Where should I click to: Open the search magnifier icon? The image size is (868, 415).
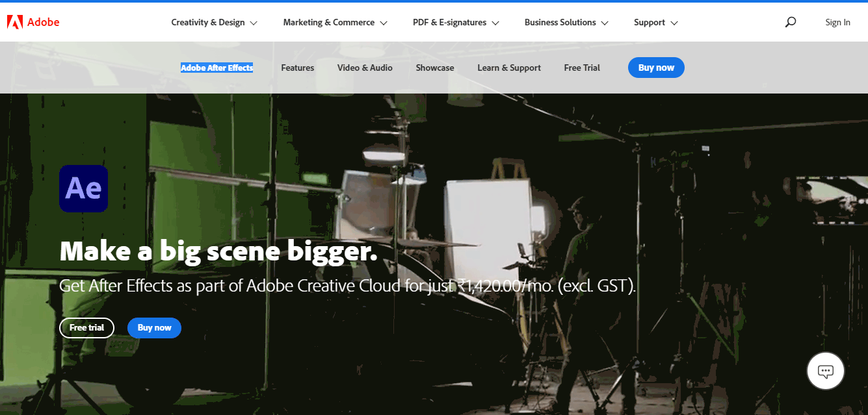(x=791, y=22)
